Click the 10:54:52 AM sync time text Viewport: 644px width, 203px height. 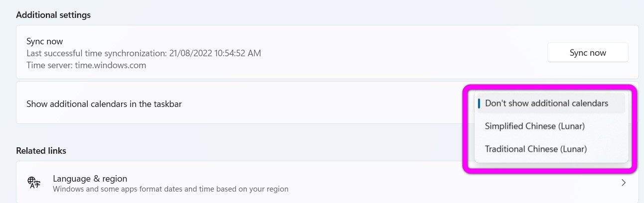pyautogui.click(x=239, y=53)
